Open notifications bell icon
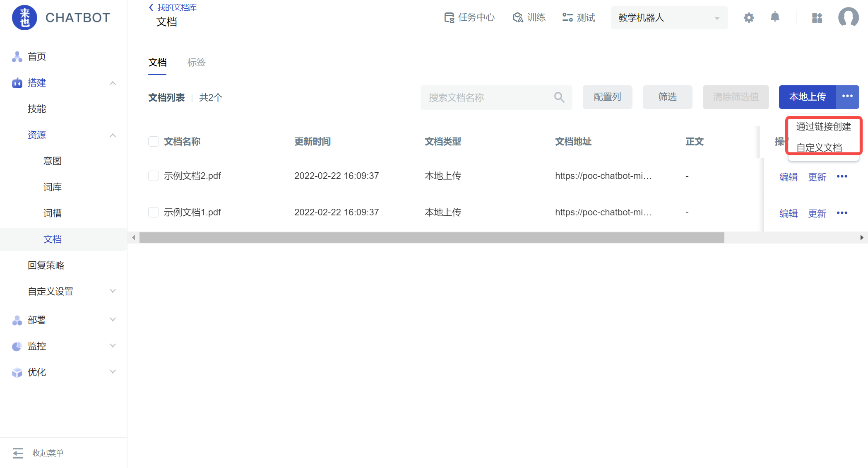 pos(775,17)
